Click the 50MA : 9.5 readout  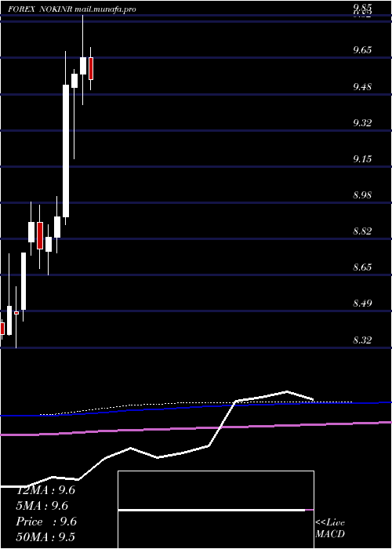tap(45, 537)
